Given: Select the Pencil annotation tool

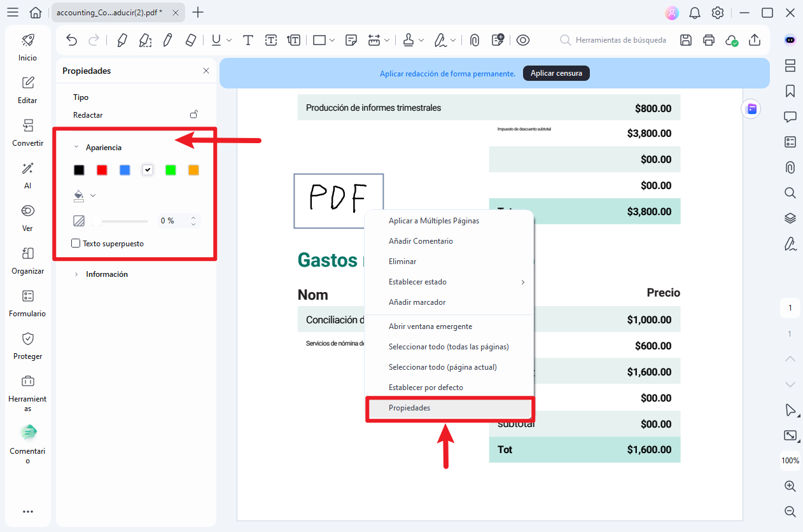Looking at the screenshot, I should coord(167,40).
